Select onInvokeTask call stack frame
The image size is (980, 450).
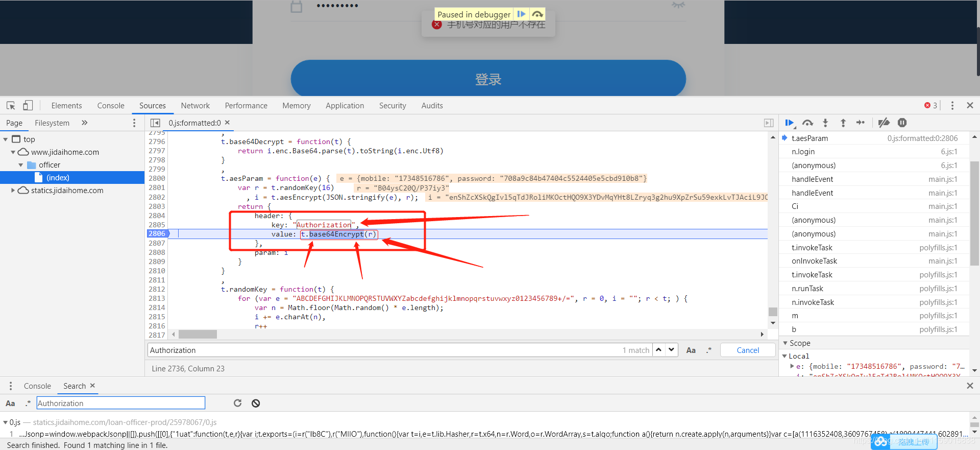click(874, 261)
